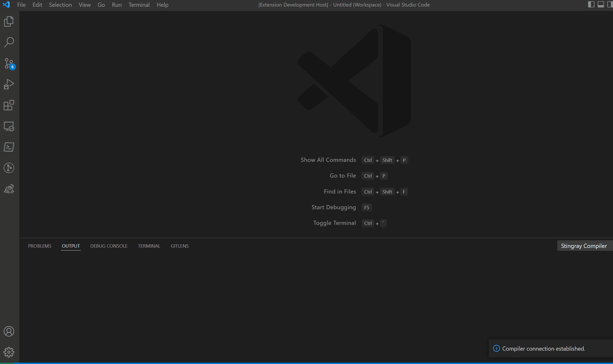Open the Search view icon
Screen dimensions: 613x364
9,42
